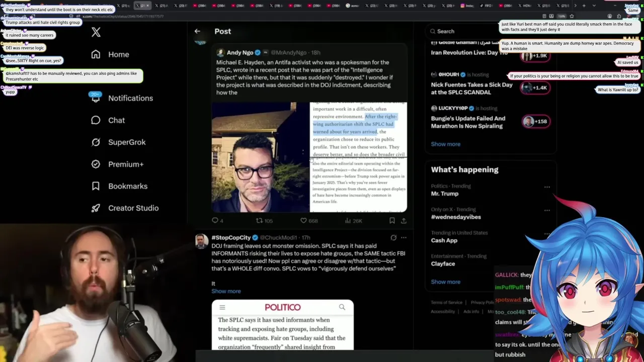Screen dimensions: 644x362
Task: Click Grok icon on #StopCopCity post
Action: point(393,237)
